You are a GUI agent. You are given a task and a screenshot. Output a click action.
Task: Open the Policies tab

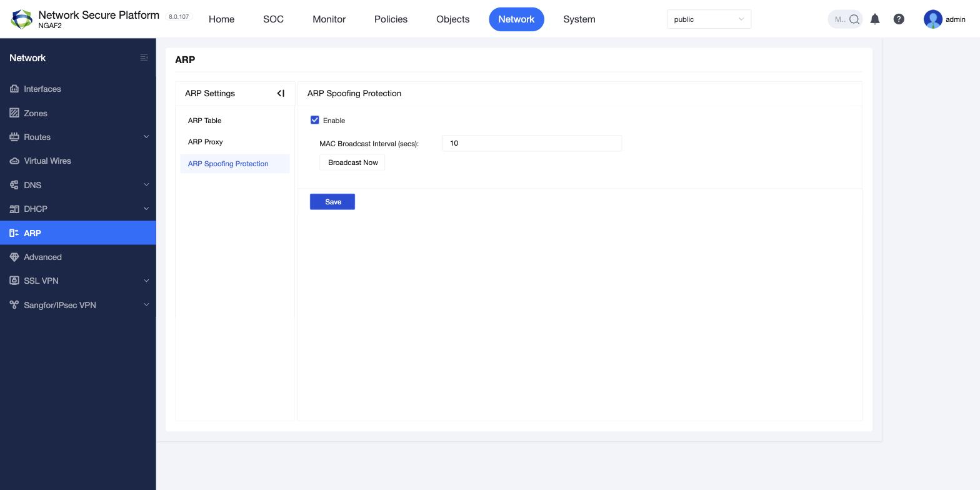click(391, 19)
